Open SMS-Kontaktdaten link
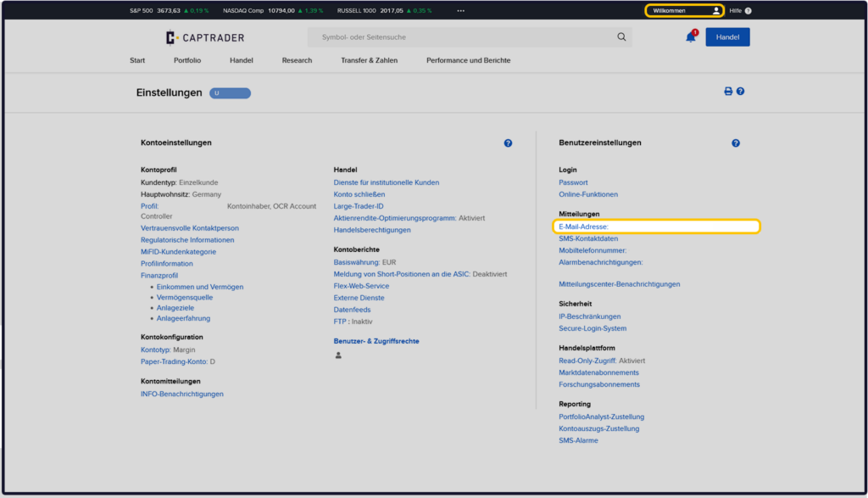 click(x=588, y=238)
